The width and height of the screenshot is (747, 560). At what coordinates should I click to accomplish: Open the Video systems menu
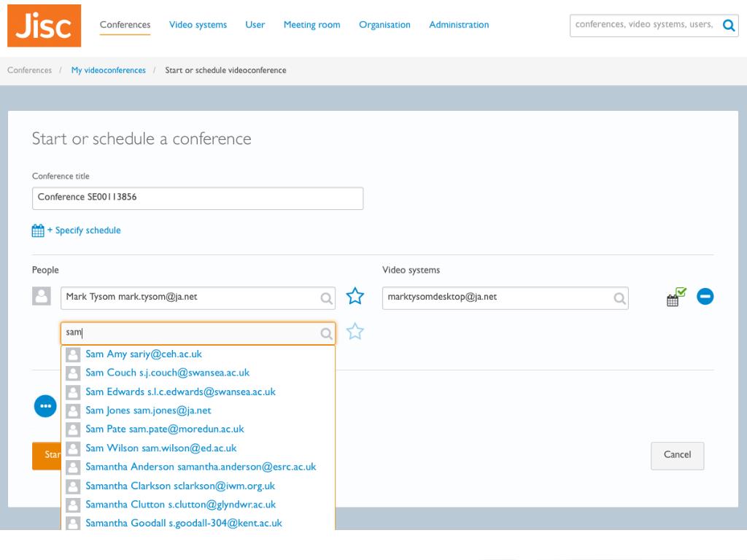198,25
